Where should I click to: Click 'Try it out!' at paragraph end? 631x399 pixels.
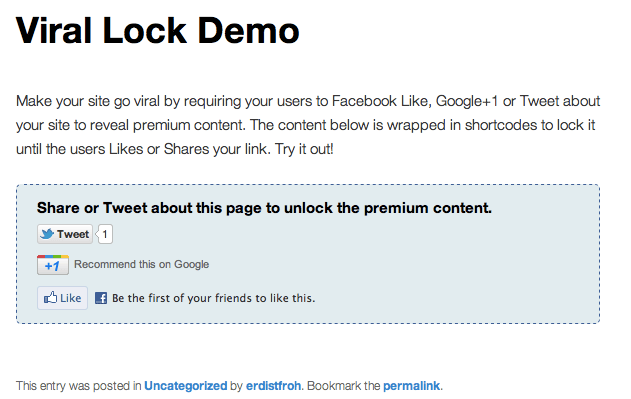pos(304,149)
